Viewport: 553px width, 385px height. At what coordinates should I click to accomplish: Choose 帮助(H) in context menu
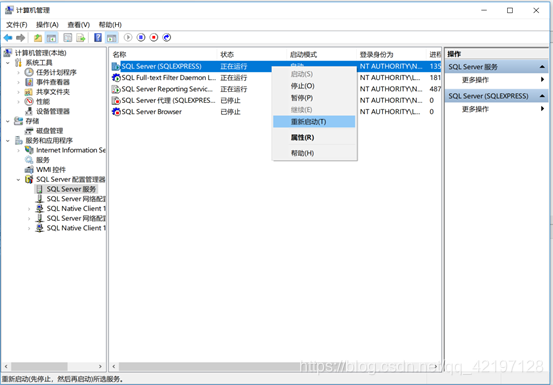pos(315,153)
